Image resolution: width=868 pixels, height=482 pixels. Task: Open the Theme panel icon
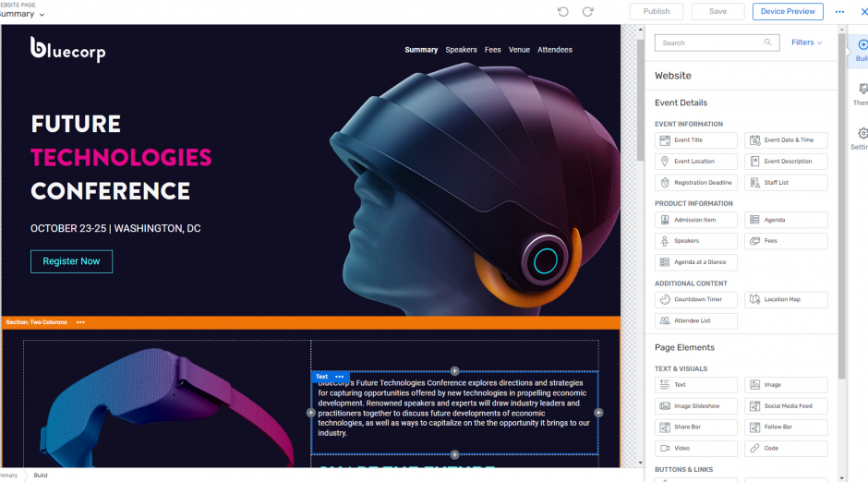click(x=862, y=94)
